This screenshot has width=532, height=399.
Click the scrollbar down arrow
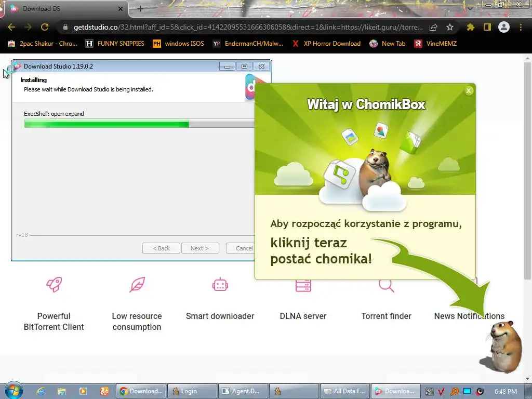point(527,379)
